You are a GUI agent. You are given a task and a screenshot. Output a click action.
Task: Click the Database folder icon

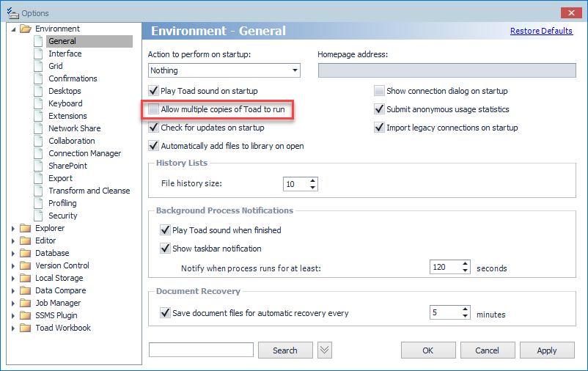pos(25,253)
